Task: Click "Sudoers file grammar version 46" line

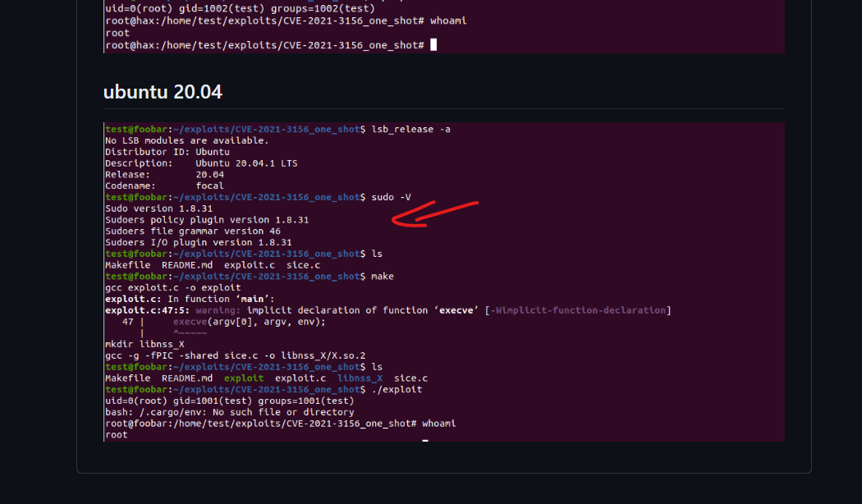Action: tap(192, 231)
